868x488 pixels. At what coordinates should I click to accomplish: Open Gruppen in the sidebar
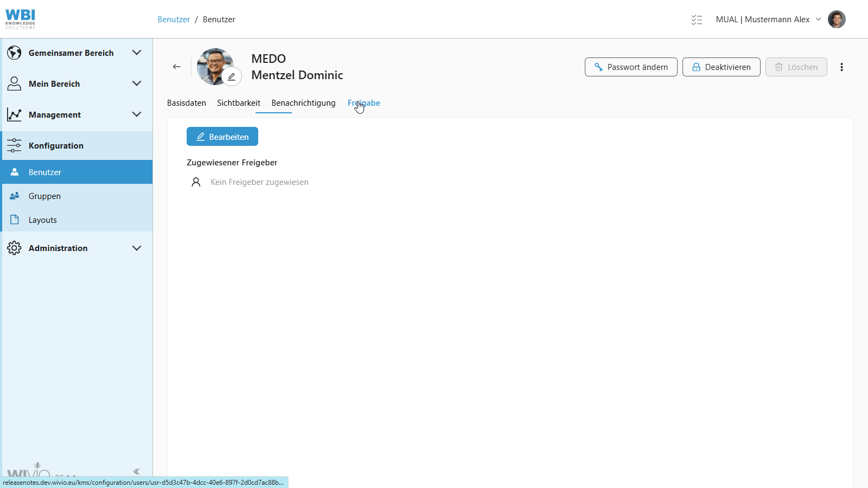pyautogui.click(x=77, y=196)
